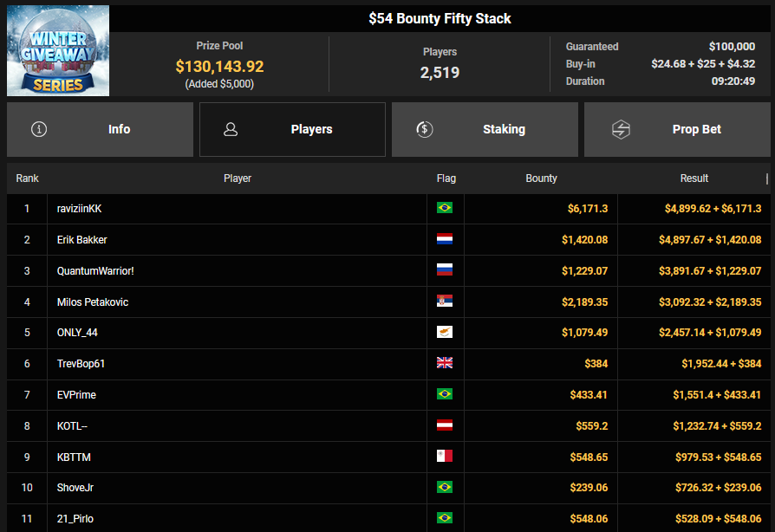
Task: Click the Serbia flag beside Milos Petakovic
Action: click(x=445, y=302)
